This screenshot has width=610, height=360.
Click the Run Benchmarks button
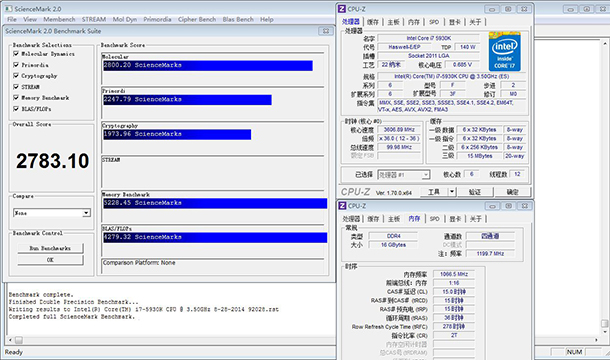pos(50,248)
